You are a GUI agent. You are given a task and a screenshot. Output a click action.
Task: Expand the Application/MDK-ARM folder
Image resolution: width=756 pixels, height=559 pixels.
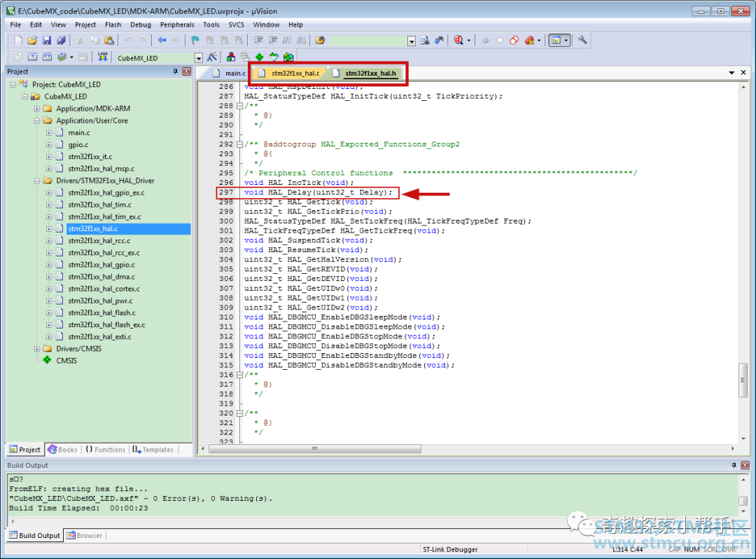click(37, 109)
